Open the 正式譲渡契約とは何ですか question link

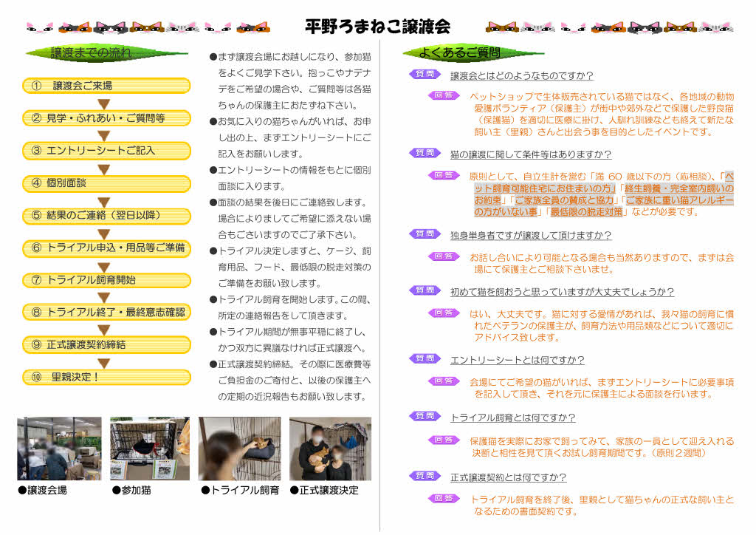(x=508, y=477)
